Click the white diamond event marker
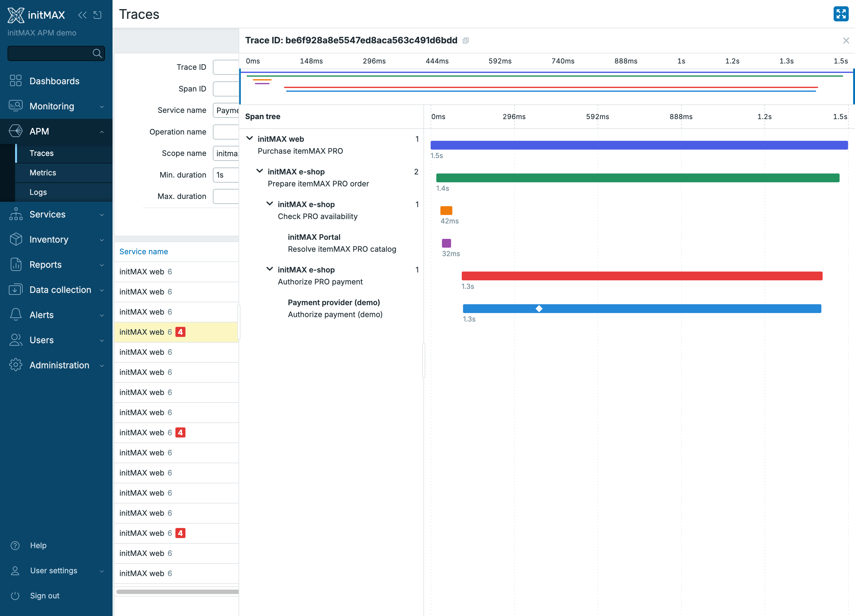855x616 pixels. point(539,309)
